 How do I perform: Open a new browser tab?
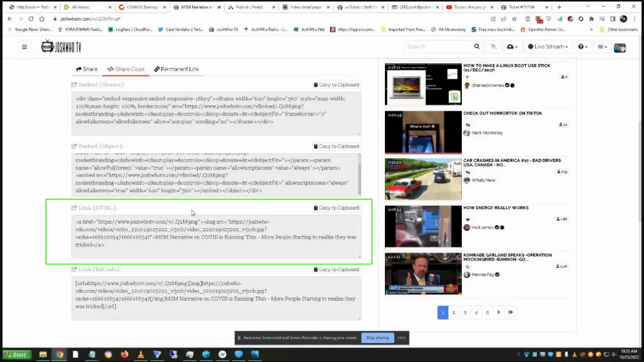tap(559, 7)
